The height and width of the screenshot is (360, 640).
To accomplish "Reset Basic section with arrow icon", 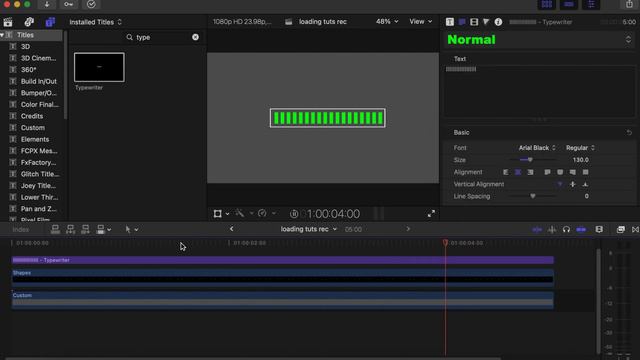I will [x=629, y=133].
